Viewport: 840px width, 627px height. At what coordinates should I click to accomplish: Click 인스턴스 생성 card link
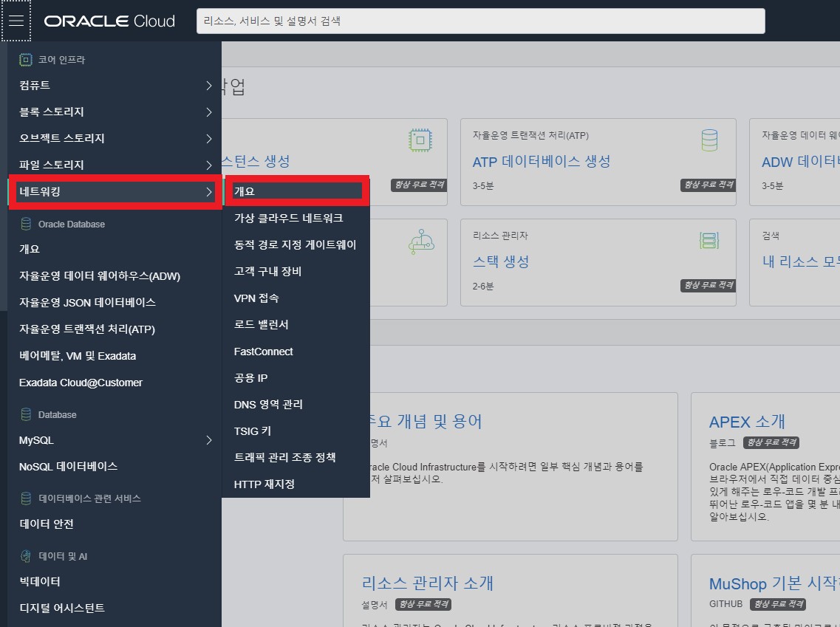(256, 161)
